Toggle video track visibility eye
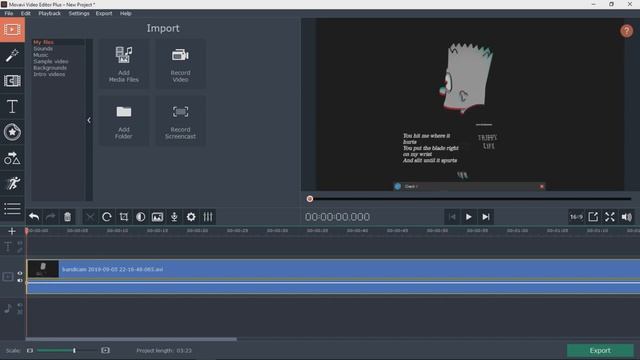640x360 pixels. click(x=20, y=273)
